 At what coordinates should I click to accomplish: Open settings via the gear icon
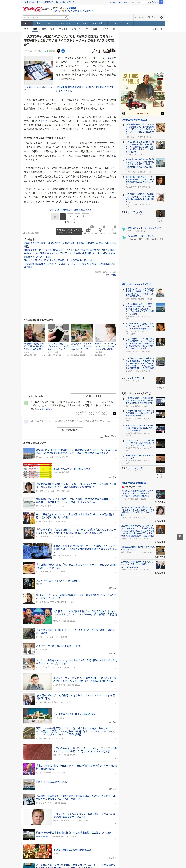click(161, 18)
